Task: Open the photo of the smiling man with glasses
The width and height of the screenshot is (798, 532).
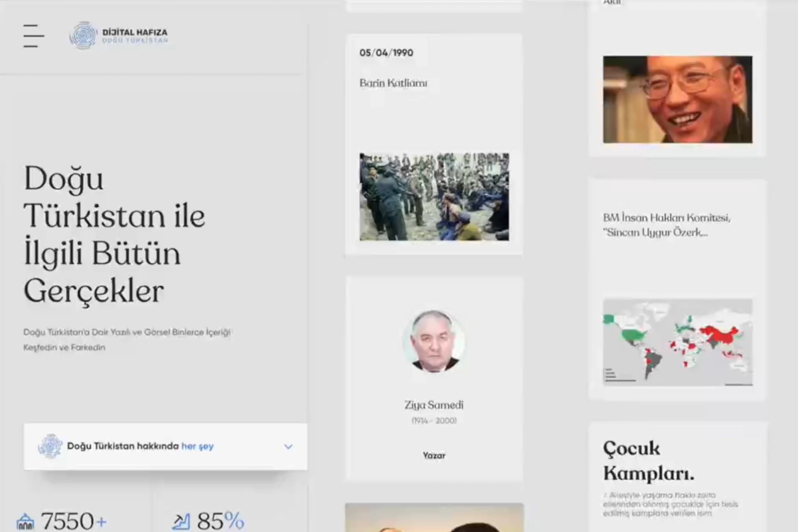Action: (x=677, y=99)
